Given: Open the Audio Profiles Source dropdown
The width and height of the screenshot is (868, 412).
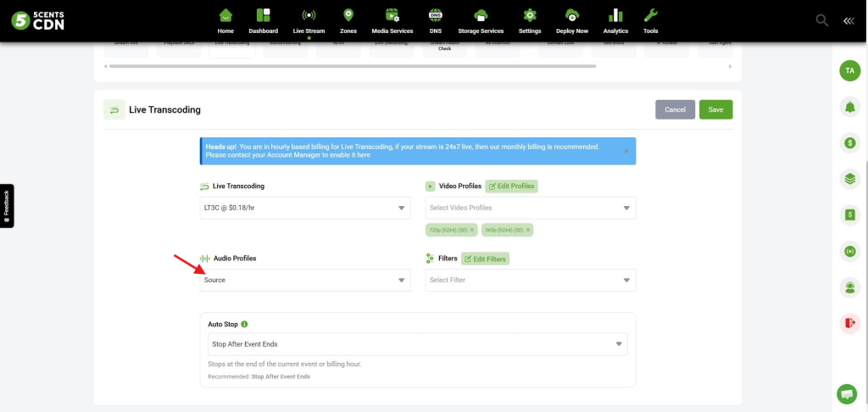Looking at the screenshot, I should tap(305, 281).
